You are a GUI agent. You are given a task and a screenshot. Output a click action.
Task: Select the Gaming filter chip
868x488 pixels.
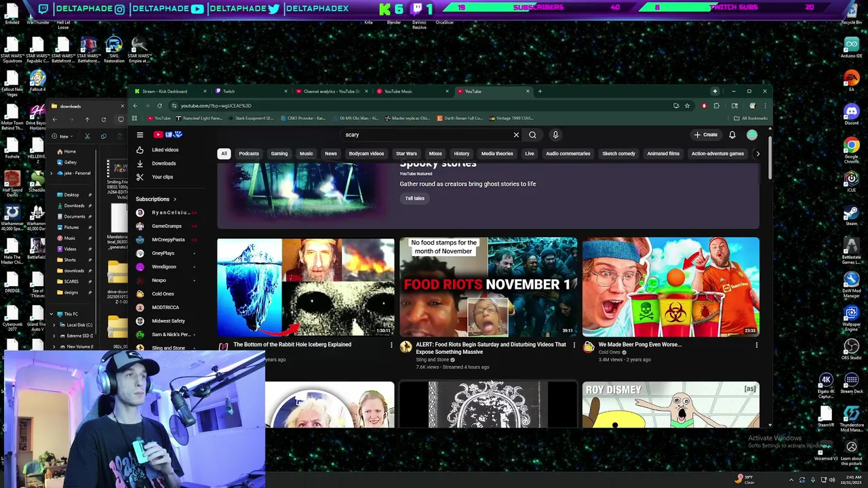279,154
